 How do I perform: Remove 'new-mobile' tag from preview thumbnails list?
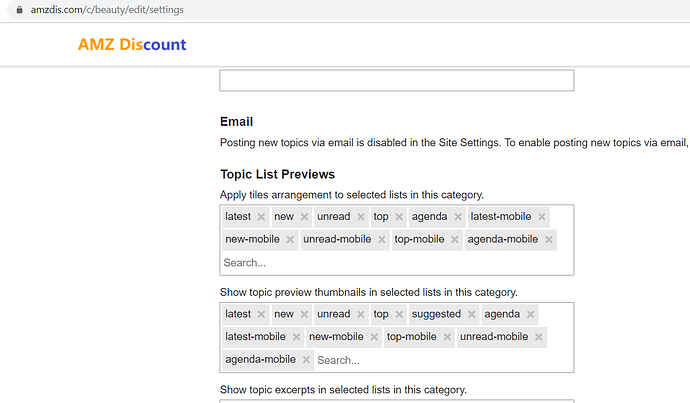point(374,337)
